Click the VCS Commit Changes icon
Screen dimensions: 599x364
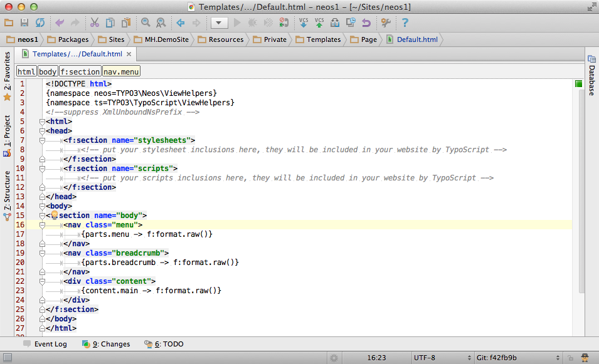319,23
